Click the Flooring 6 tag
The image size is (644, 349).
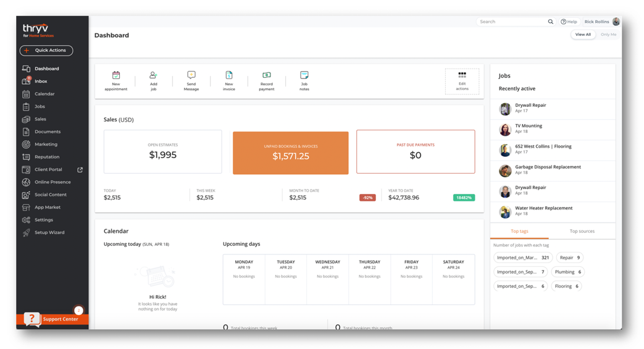tap(566, 287)
